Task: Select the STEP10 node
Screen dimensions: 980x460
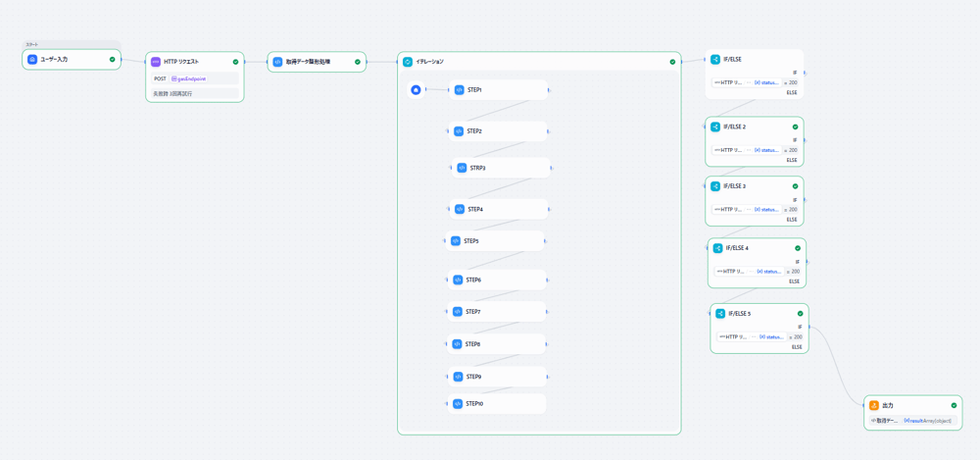Action: 499,403
